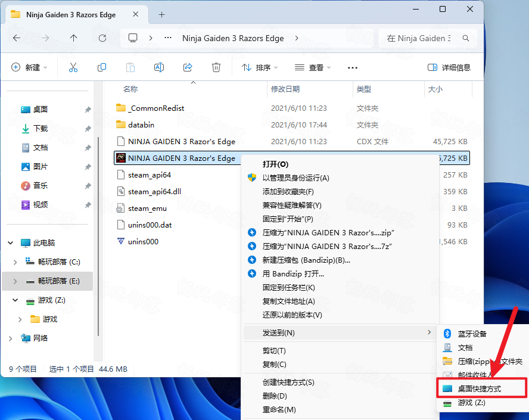The height and width of the screenshot is (420, 529).
Task: Click the Rename icon in toolbar
Action: [x=159, y=67]
